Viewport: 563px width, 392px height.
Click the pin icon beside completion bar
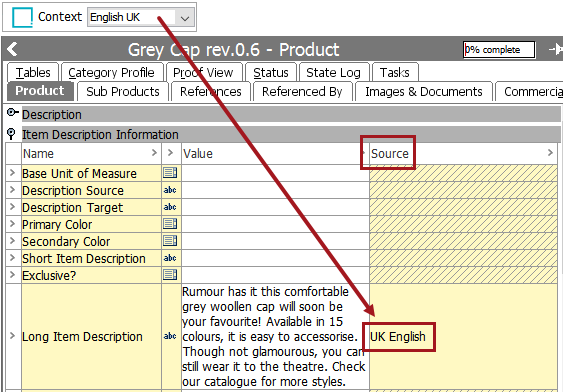pyautogui.click(x=556, y=49)
